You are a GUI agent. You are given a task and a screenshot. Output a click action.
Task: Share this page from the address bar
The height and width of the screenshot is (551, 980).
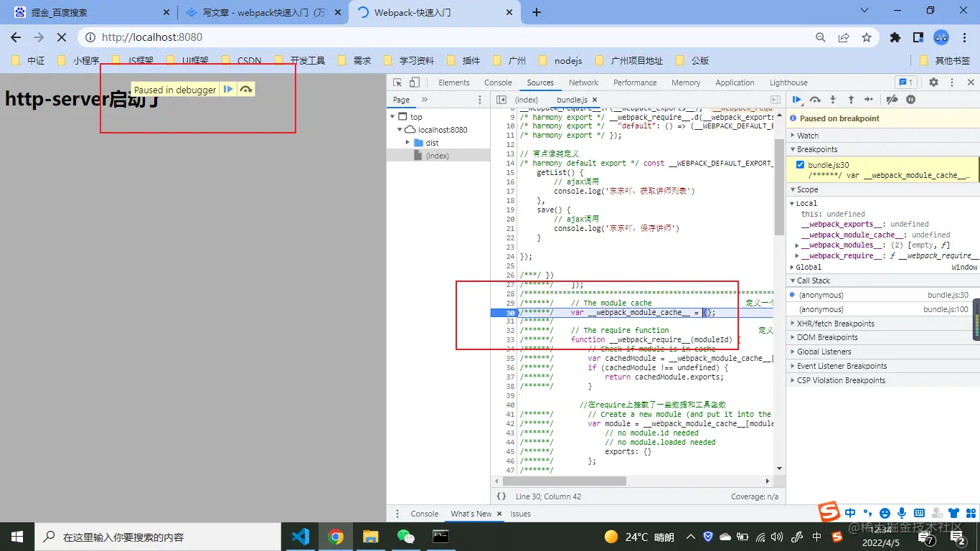click(x=844, y=37)
